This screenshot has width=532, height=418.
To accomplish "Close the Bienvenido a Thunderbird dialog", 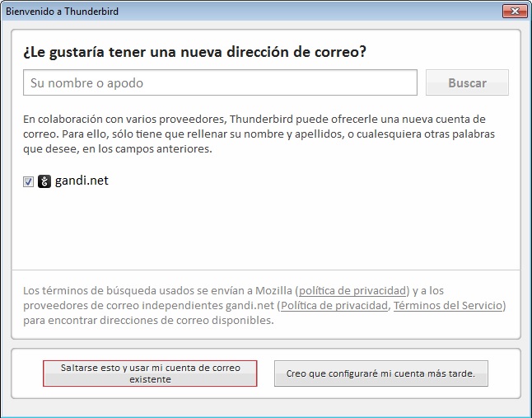I will [x=512, y=10].
